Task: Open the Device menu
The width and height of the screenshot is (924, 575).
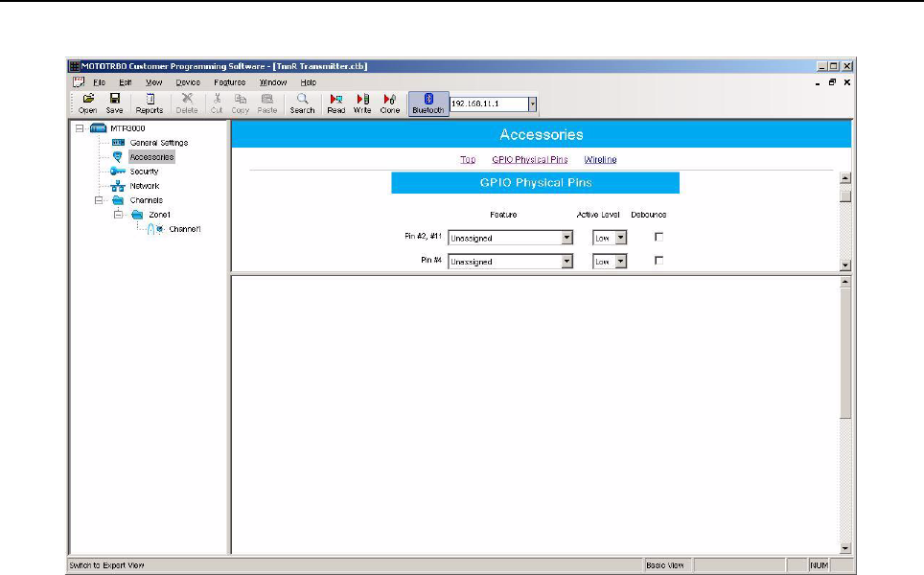Action: pos(188,82)
